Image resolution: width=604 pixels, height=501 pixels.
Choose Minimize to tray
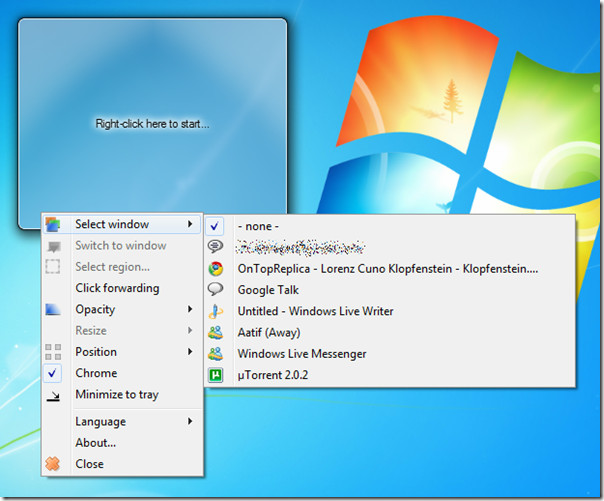(122, 394)
